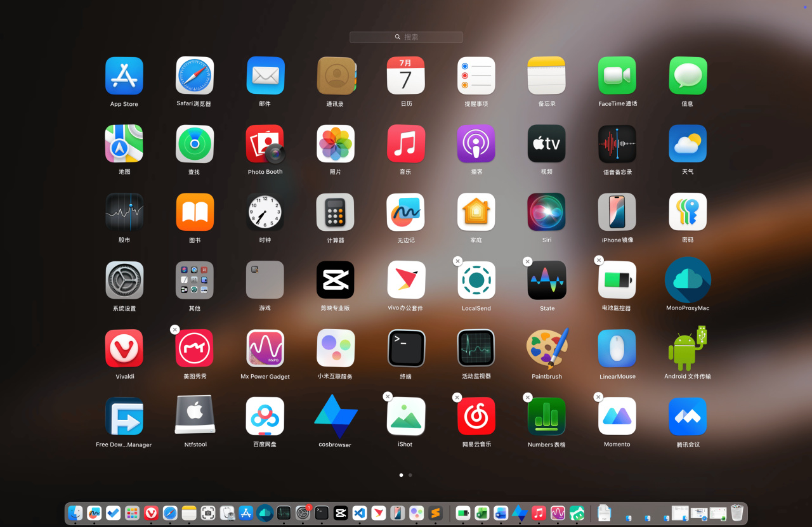Open 备忘录 Notes in the Launchpad grid
The height and width of the screenshot is (527, 812).
click(x=547, y=76)
